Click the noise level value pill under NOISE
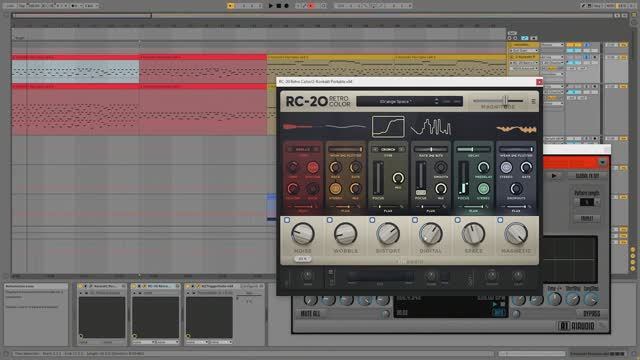Image resolution: width=640 pixels, height=360 pixels. tap(302, 259)
